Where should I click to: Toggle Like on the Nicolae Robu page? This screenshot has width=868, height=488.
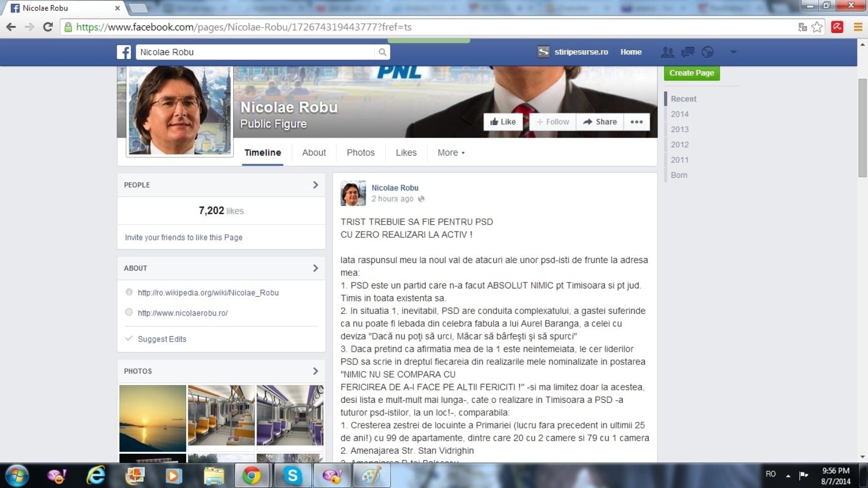(503, 122)
